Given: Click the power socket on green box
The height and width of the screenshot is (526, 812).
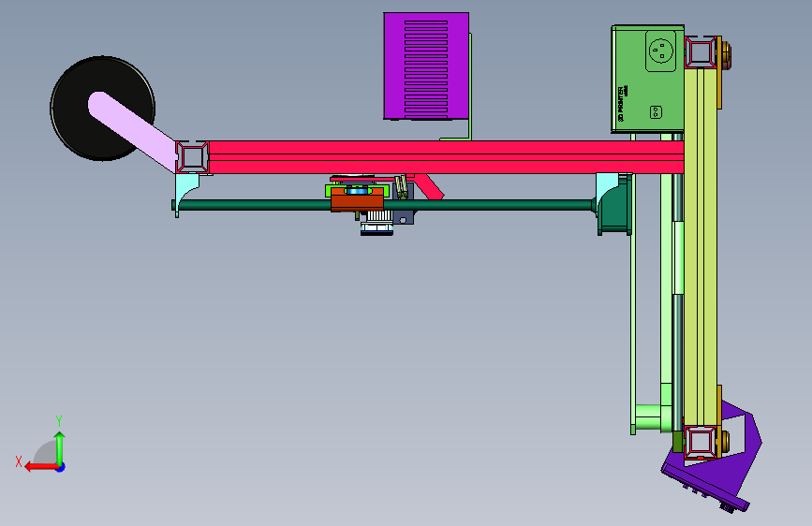Looking at the screenshot, I should tap(661, 51).
